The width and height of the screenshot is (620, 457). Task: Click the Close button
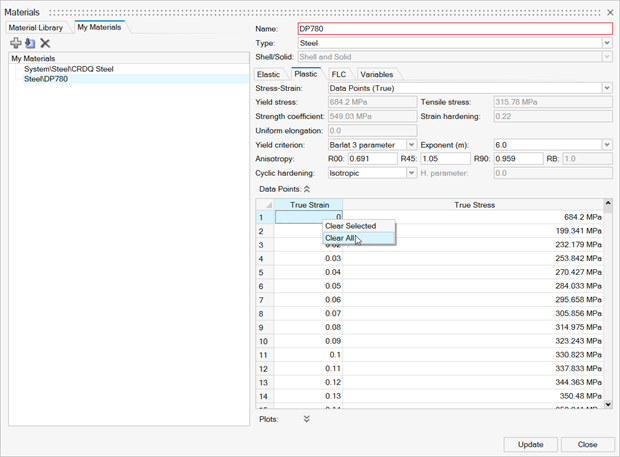pos(587,444)
